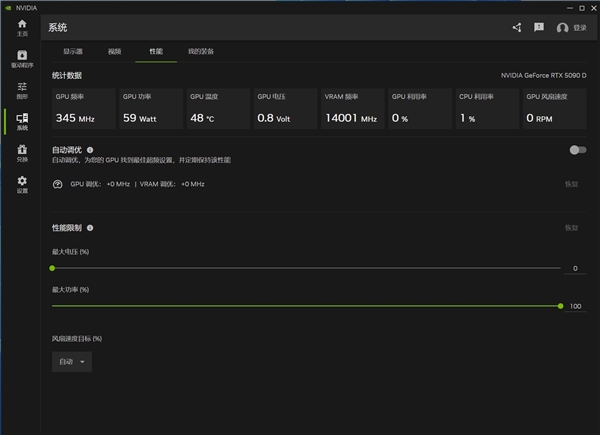
Task: Open the feedback message icon
Action: pyautogui.click(x=539, y=27)
